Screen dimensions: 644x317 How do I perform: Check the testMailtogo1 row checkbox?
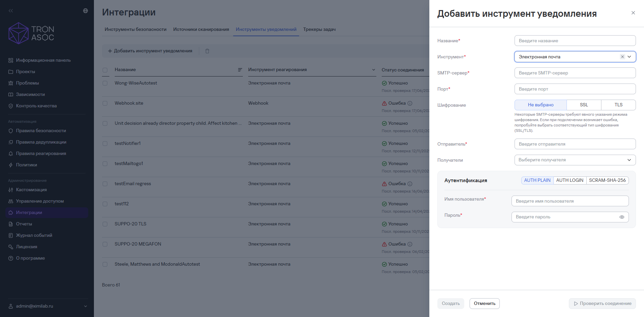(x=105, y=164)
